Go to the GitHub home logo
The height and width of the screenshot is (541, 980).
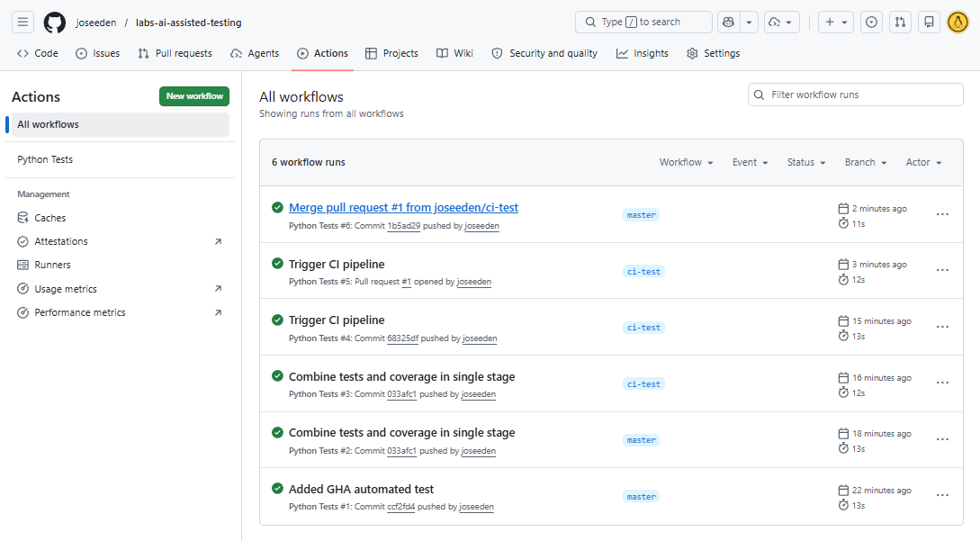(x=54, y=23)
